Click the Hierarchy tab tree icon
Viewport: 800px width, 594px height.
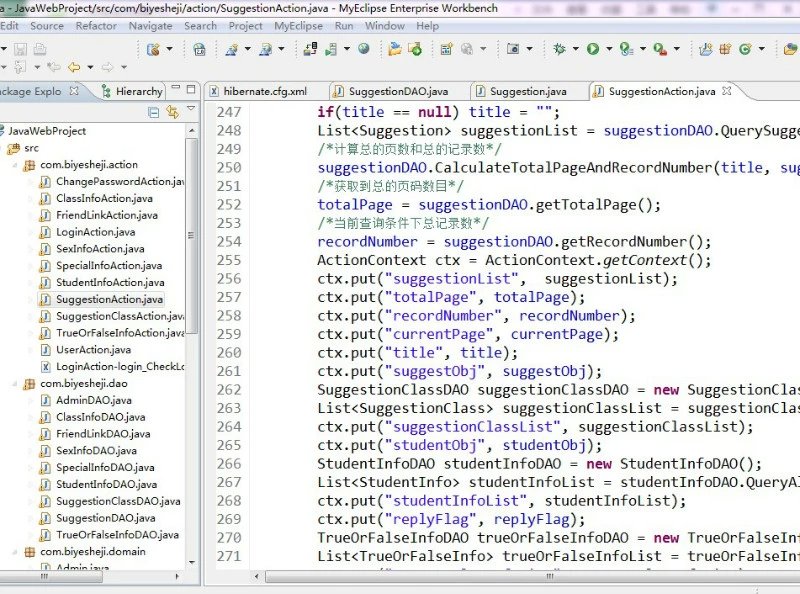click(106, 91)
